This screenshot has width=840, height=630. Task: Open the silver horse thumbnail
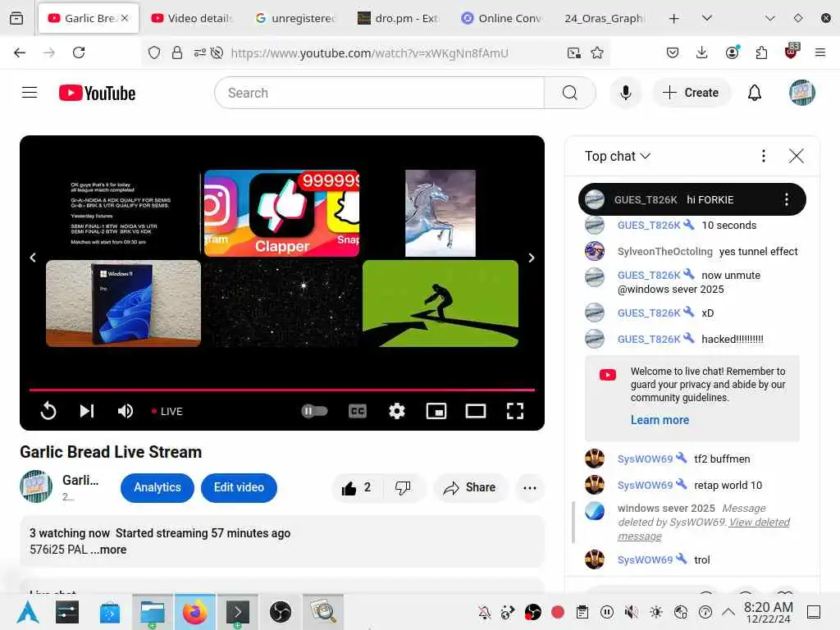tap(441, 213)
